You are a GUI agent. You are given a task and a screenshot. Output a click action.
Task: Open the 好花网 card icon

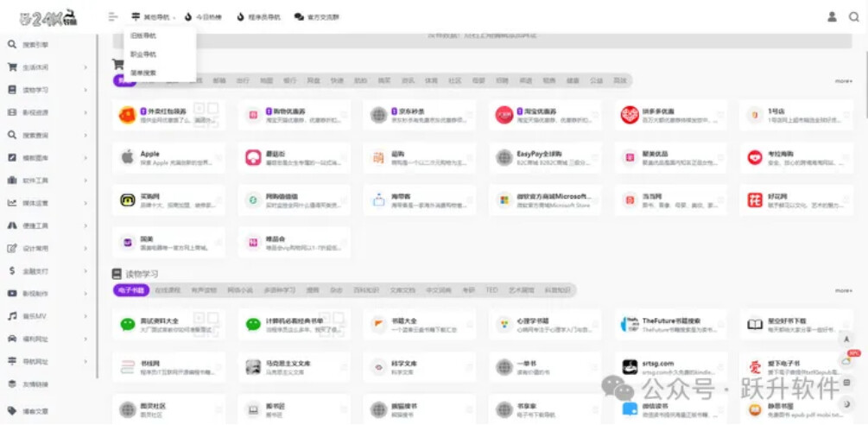(x=755, y=200)
